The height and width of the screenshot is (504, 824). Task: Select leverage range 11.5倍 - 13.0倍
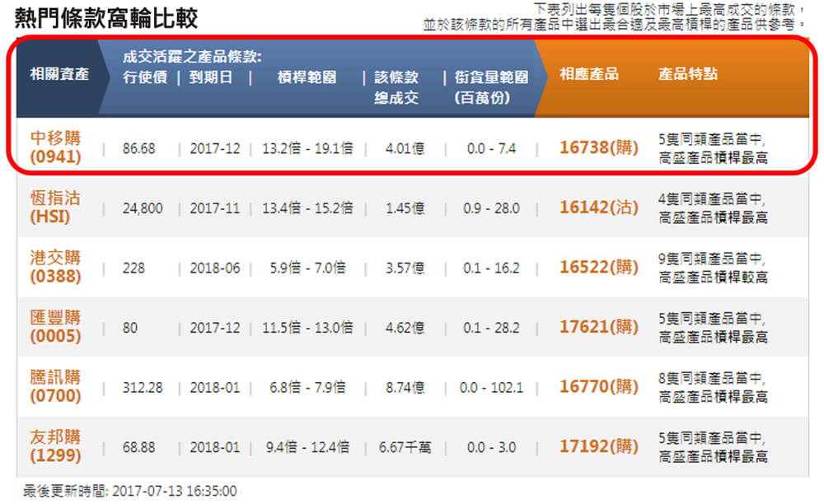coord(307,328)
